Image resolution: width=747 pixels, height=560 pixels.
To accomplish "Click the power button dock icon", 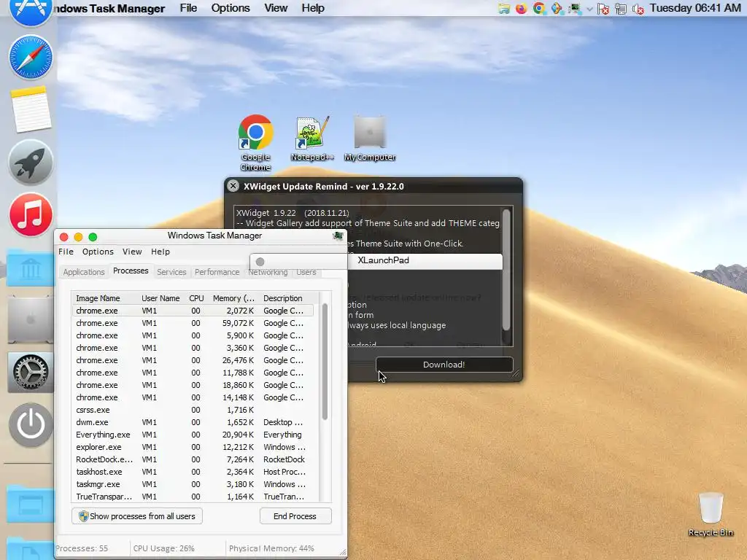I will pyautogui.click(x=31, y=425).
